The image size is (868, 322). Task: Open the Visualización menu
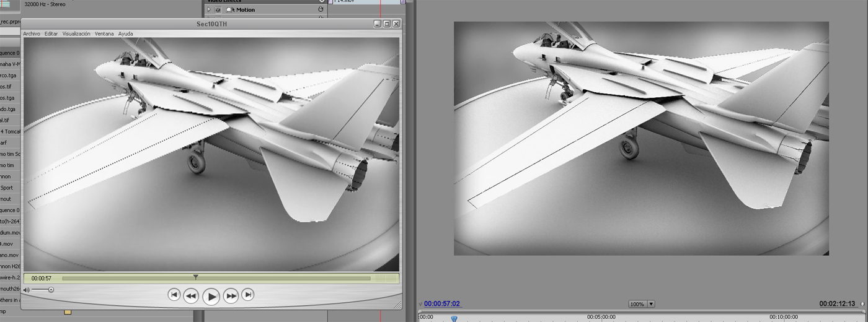tap(76, 33)
